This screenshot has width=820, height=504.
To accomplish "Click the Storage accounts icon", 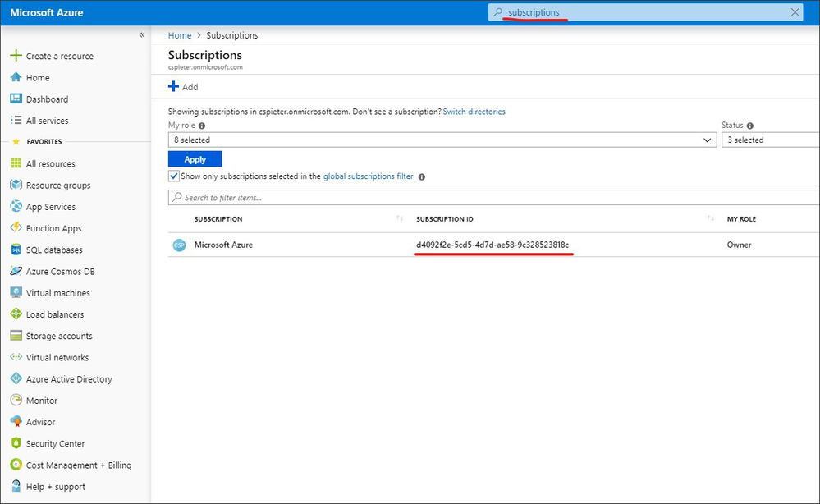I will pyautogui.click(x=16, y=335).
